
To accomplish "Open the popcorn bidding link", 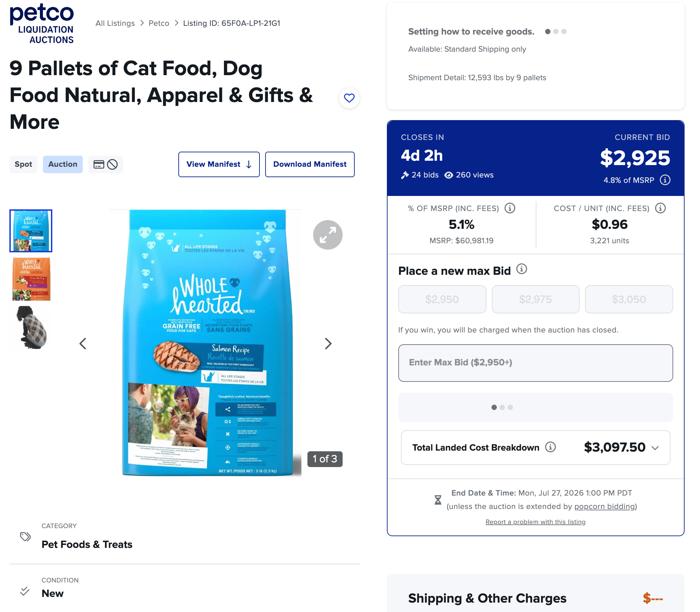I will tap(604, 506).
